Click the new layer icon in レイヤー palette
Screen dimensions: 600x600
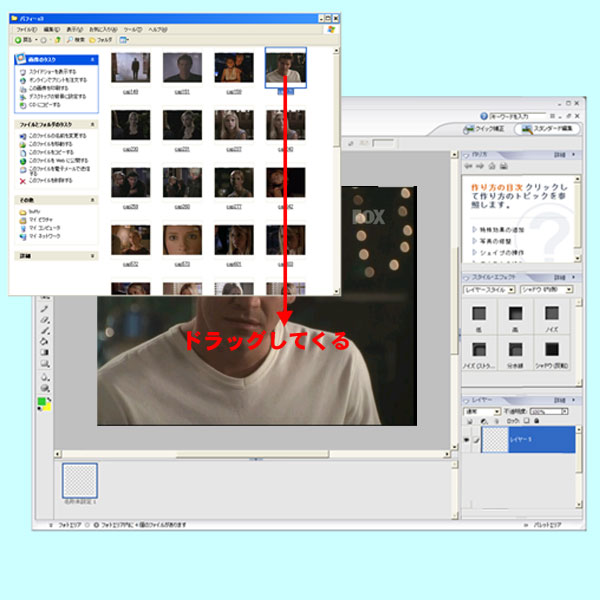470,421
